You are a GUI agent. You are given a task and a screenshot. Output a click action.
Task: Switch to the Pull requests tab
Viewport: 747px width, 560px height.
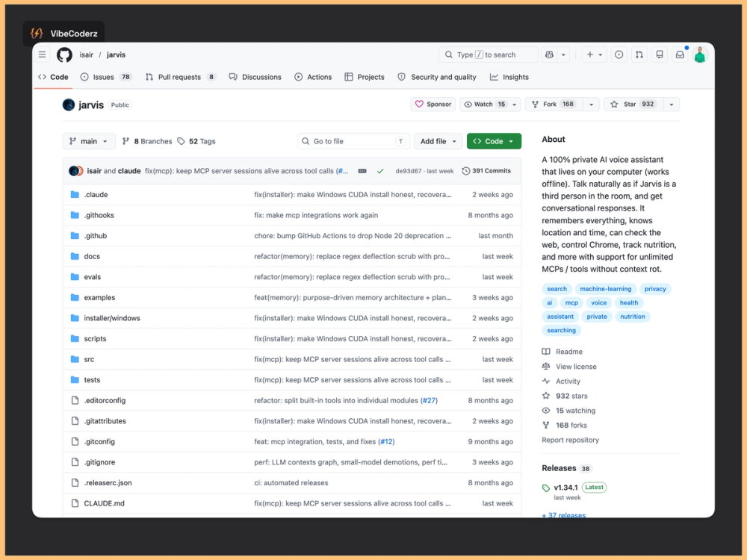point(181,77)
